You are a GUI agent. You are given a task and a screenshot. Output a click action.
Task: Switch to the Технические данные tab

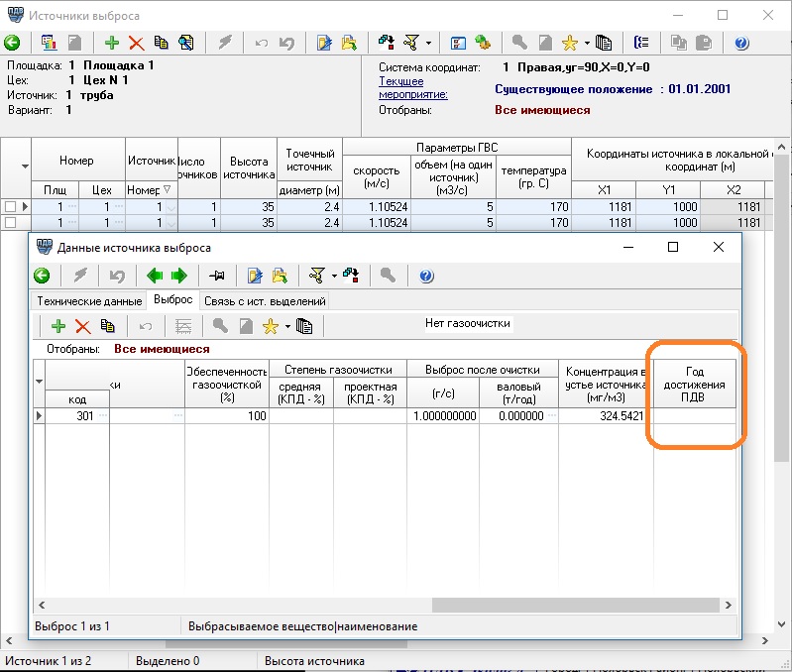coord(89,300)
